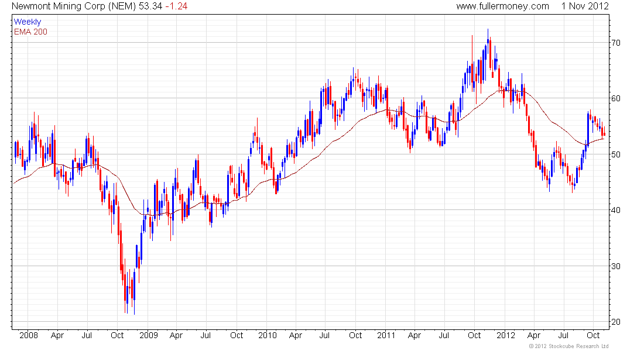Click the price change value -1.24
The image size is (644, 351).
click(x=176, y=6)
